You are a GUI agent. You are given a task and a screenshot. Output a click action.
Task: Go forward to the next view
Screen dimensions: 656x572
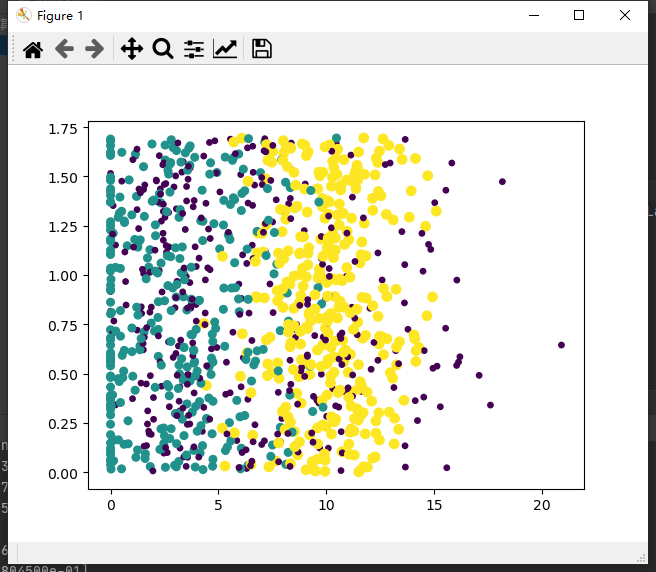pos(95,49)
